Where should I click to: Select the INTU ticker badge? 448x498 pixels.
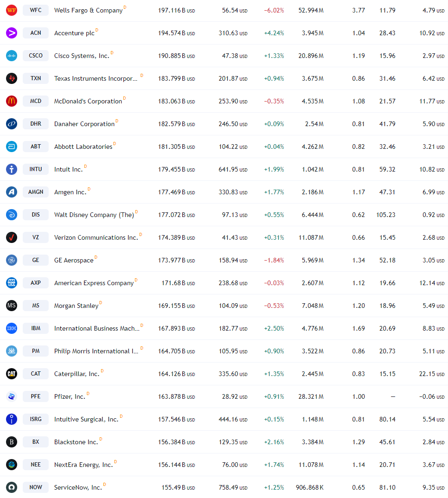(x=36, y=169)
